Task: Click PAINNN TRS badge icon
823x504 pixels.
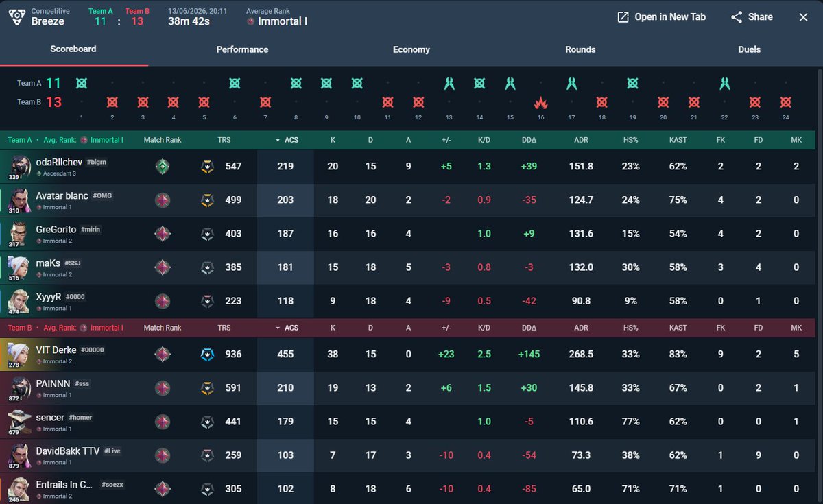Action: click(x=206, y=388)
